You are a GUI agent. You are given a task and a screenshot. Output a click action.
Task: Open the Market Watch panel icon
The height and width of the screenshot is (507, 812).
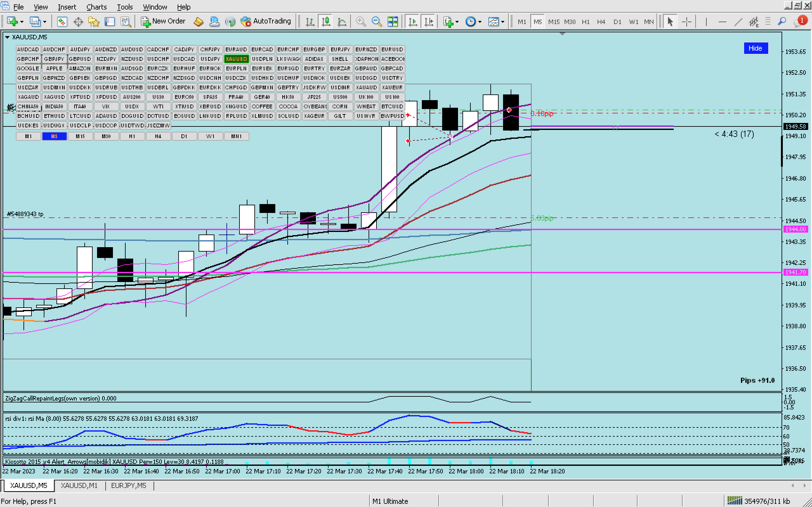pos(62,22)
